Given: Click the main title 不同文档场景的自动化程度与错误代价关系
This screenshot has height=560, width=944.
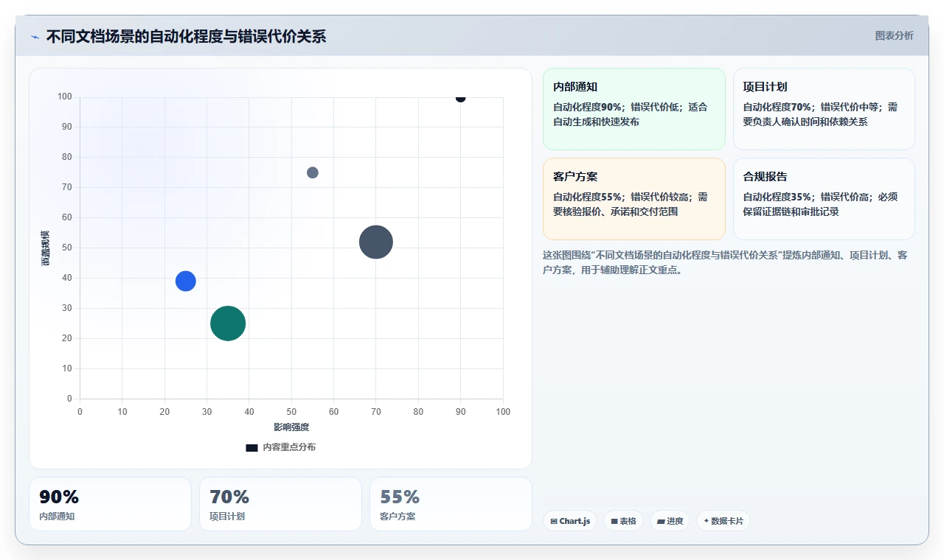Looking at the screenshot, I should 186,36.
